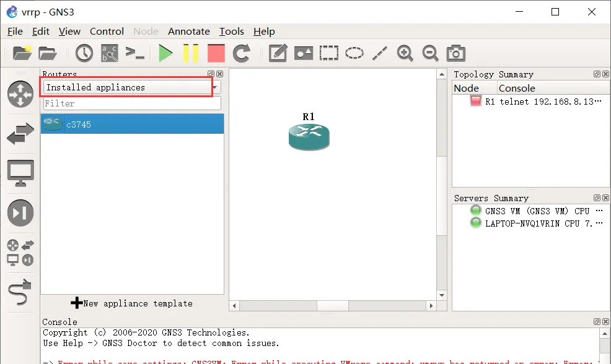Click the New blank project icon
Screen dimensions: 611x364
click(22, 53)
